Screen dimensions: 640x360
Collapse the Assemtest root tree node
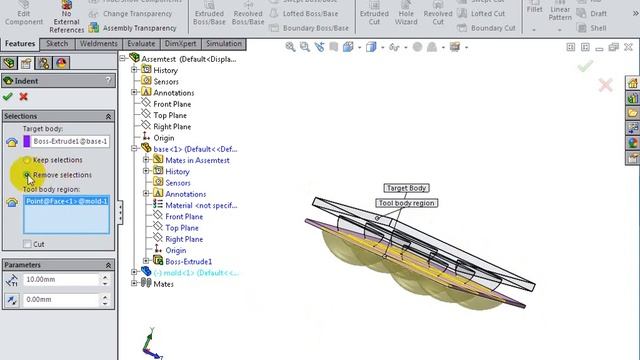(122, 59)
